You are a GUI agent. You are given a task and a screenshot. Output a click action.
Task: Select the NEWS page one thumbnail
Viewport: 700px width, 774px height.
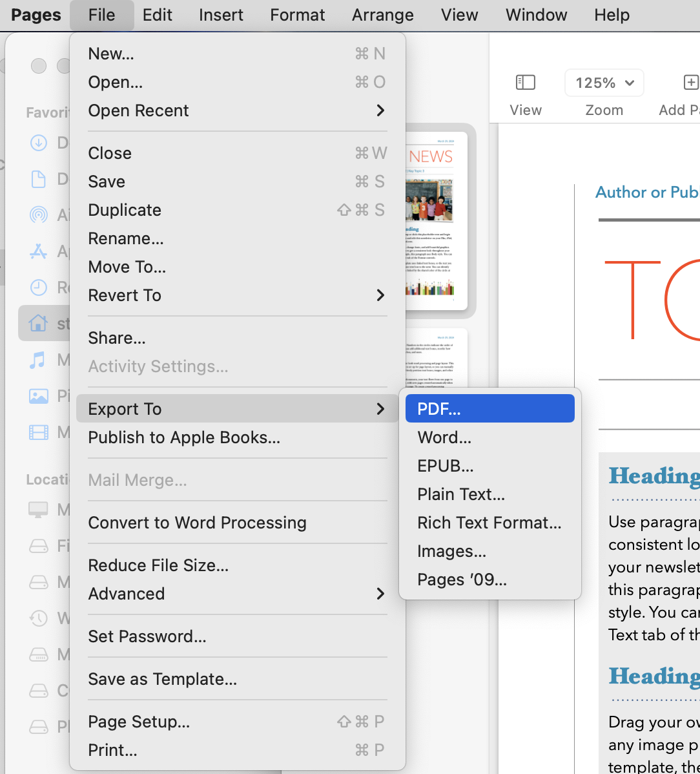(x=436, y=221)
